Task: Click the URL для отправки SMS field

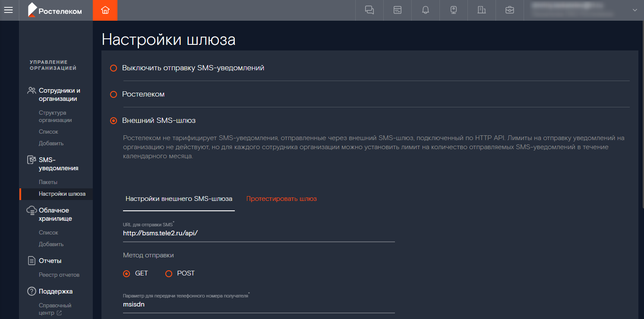Action: pos(259,233)
